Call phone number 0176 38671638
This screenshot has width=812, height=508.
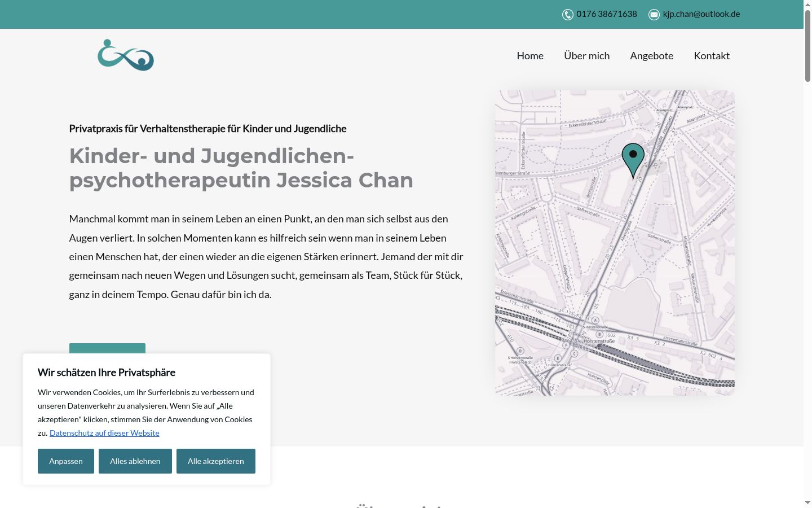point(607,14)
